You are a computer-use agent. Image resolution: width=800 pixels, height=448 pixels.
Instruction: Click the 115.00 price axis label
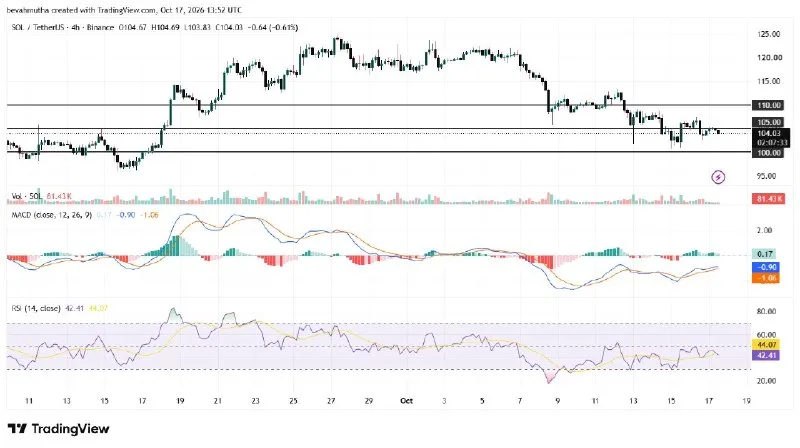pyautogui.click(x=768, y=81)
